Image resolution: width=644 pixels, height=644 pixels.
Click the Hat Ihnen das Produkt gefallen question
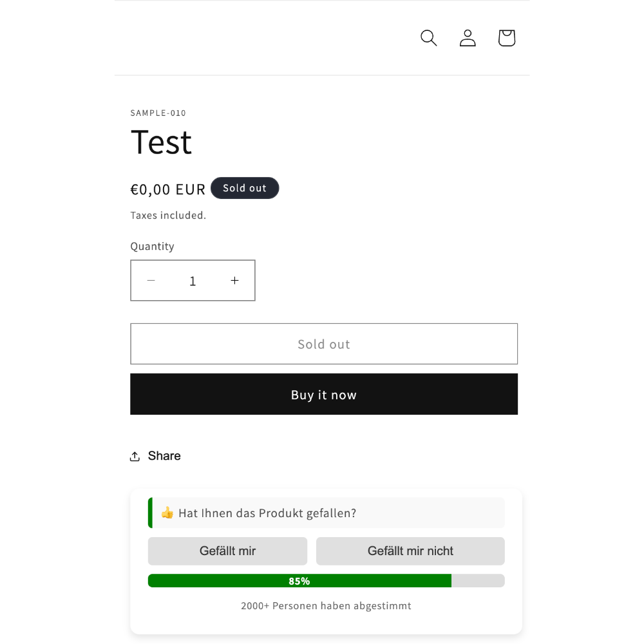(x=267, y=513)
